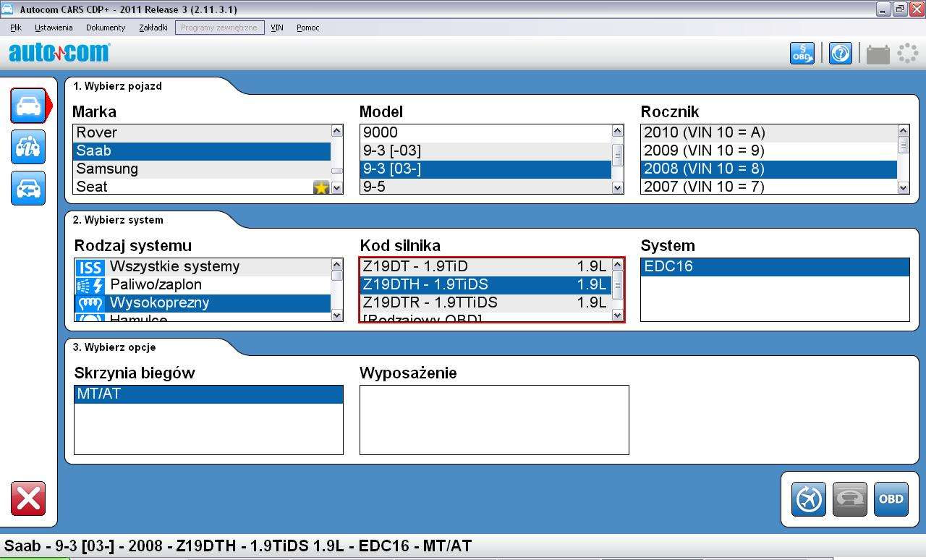Click the spark icon beside Paliwo/zaplon
Image resolution: width=926 pixels, height=560 pixels.
click(90, 284)
